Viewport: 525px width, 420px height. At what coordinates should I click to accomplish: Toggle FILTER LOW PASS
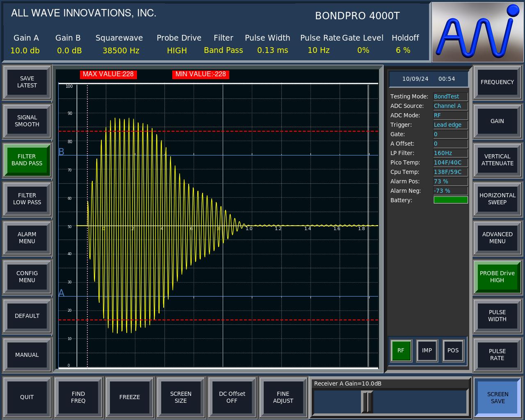click(x=27, y=199)
